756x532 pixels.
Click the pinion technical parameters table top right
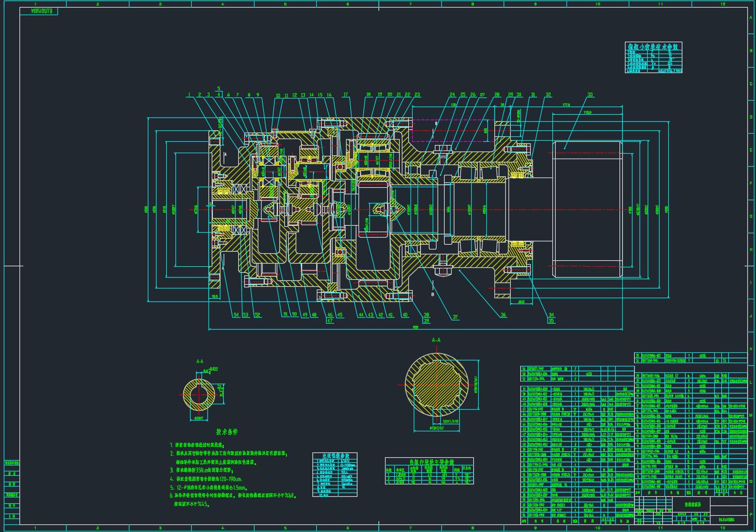coord(654,57)
